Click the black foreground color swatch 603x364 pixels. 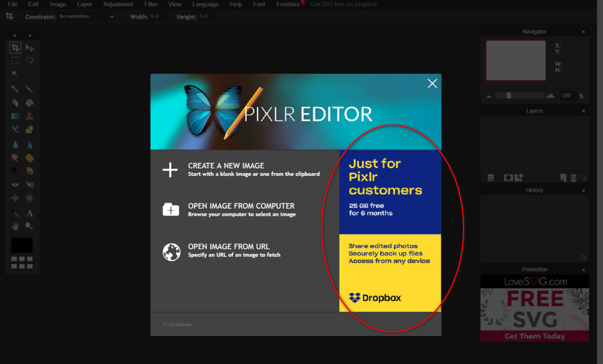pyautogui.click(x=22, y=245)
